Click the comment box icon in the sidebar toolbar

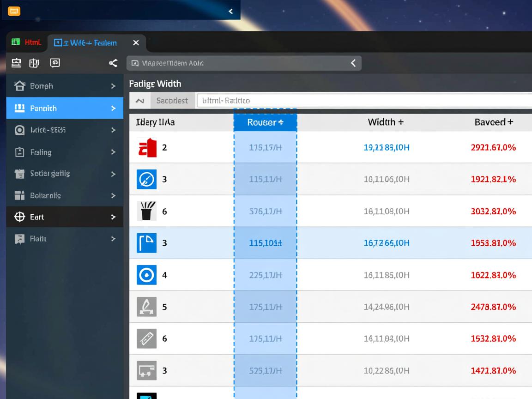coord(55,63)
